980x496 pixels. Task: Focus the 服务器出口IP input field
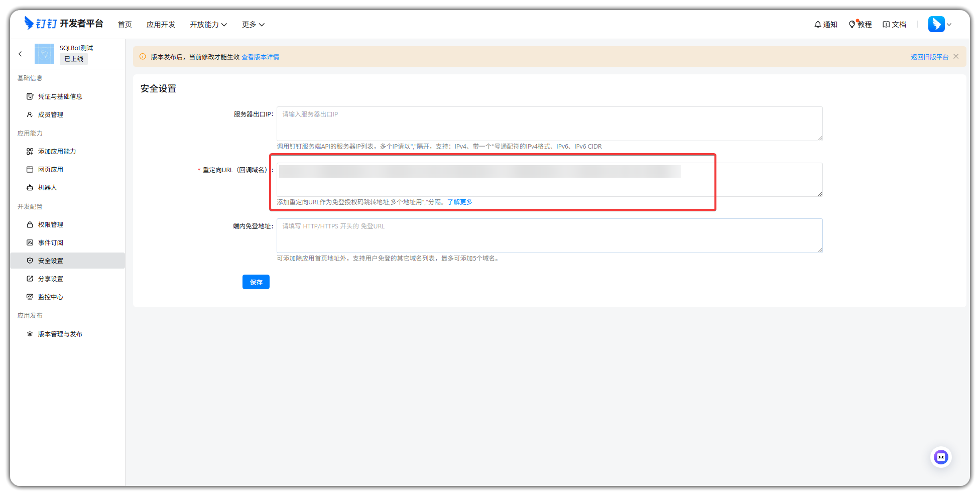click(x=549, y=123)
